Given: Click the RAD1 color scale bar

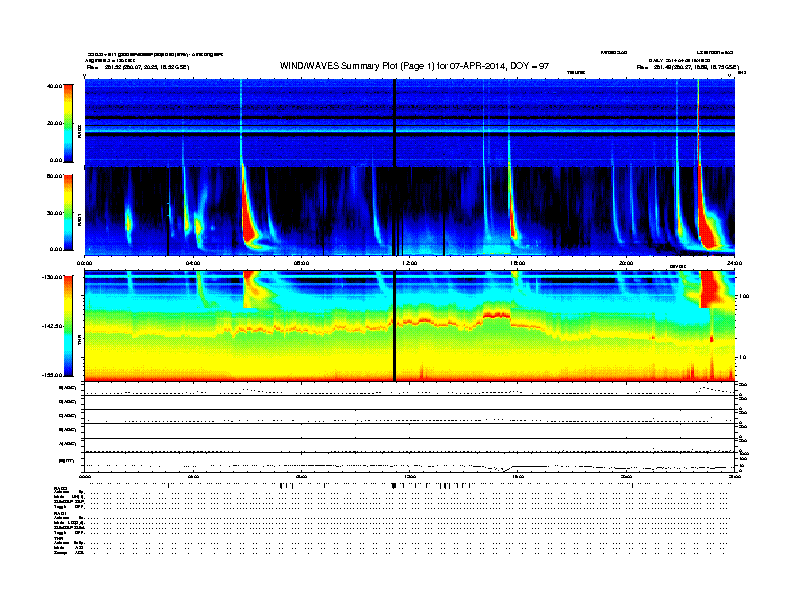Looking at the screenshot, I should 67,212.
